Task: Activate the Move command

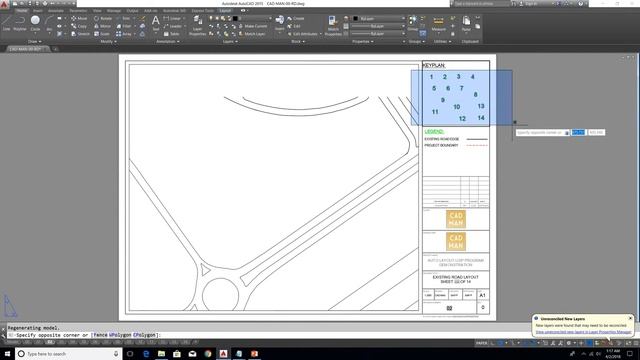Action: tap(79, 18)
